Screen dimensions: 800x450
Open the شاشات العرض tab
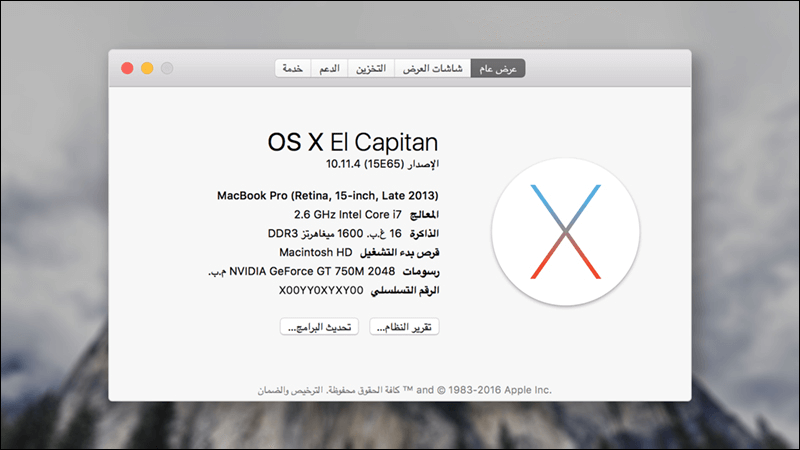[x=432, y=68]
